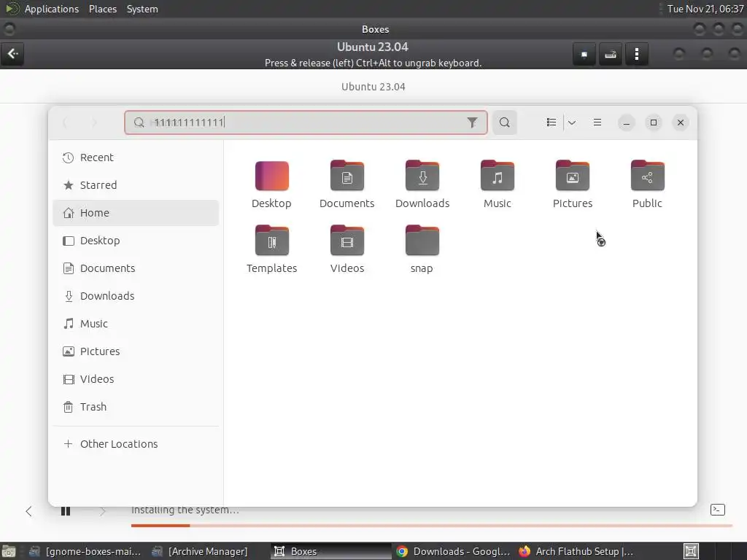Image resolution: width=747 pixels, height=560 pixels.
Task: Click the show desktop taskbar icon
Action: pyautogui.click(x=9, y=551)
